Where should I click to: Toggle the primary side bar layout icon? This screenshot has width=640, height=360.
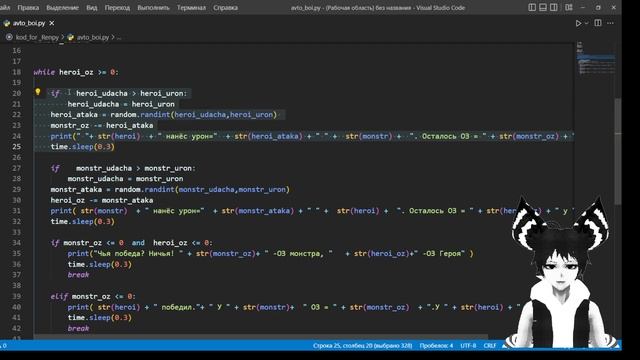[532, 7]
